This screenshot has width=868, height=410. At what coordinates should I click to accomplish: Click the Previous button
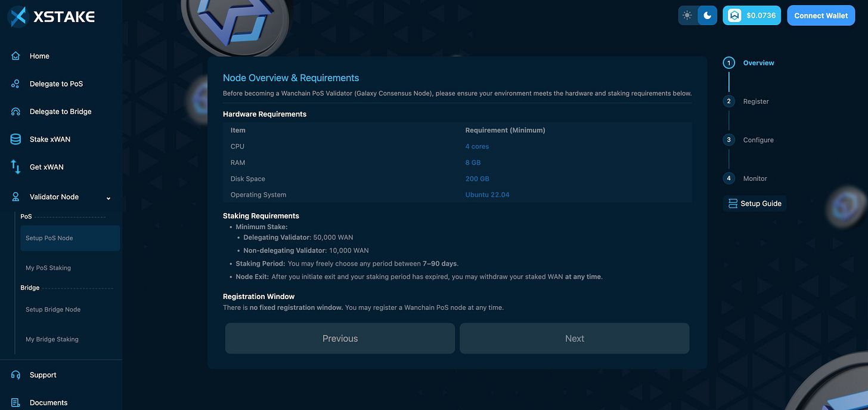pos(340,338)
